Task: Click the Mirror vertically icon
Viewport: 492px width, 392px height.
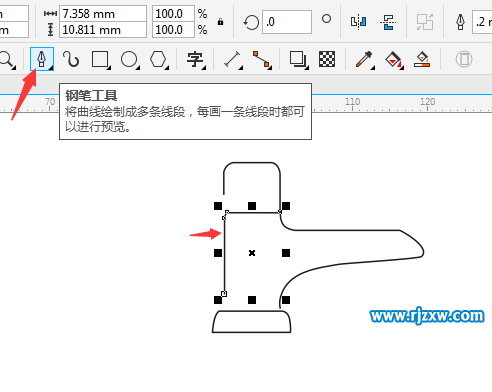Action: tap(388, 22)
